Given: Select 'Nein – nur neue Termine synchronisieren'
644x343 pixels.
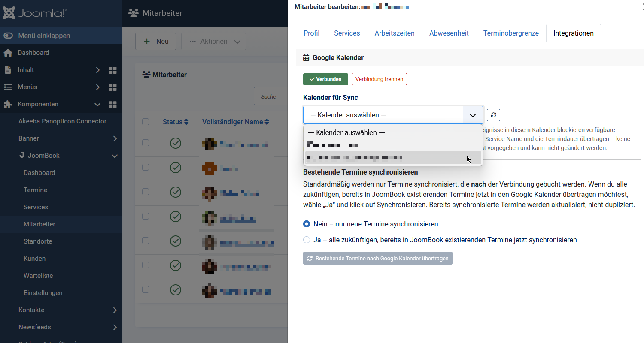Looking at the screenshot, I should click(x=307, y=224).
